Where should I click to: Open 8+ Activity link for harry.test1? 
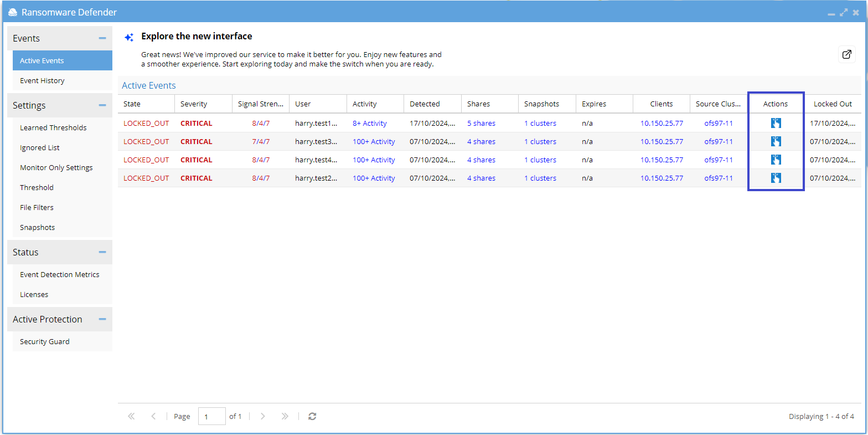(x=370, y=123)
